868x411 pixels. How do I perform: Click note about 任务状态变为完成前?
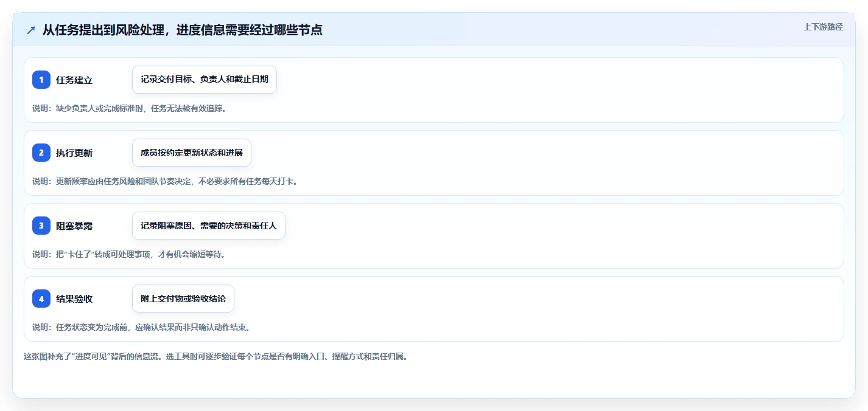(141, 327)
